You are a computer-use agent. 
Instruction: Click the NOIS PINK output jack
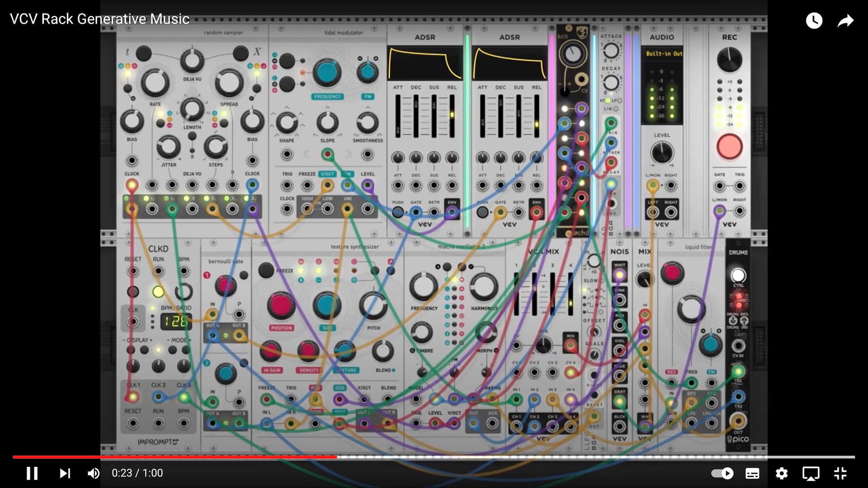click(619, 300)
